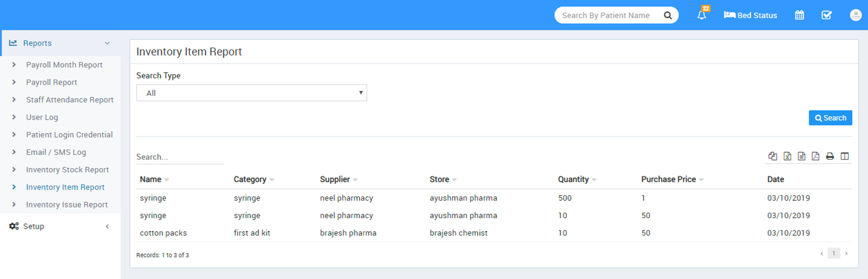Click the blue Search button
868x279 pixels.
pyautogui.click(x=830, y=118)
